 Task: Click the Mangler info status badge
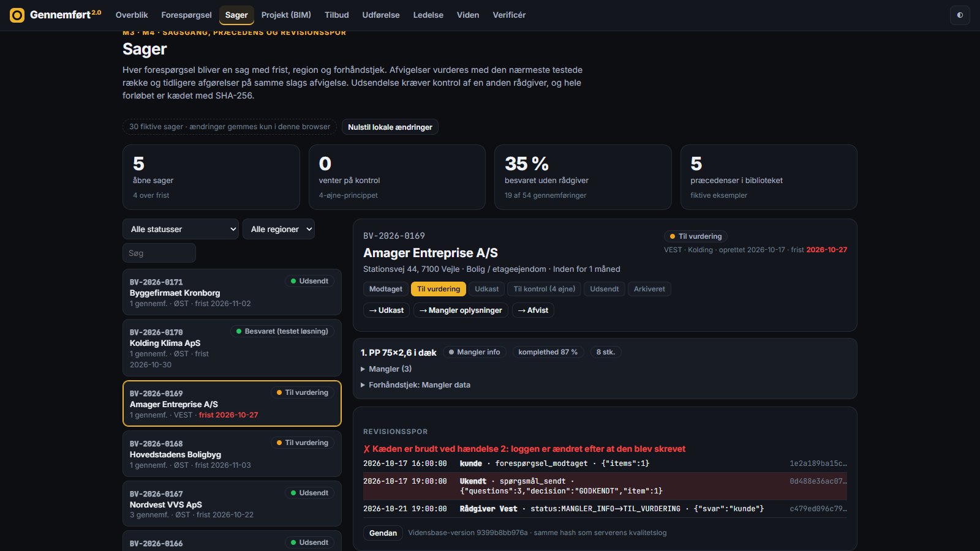[x=475, y=352]
